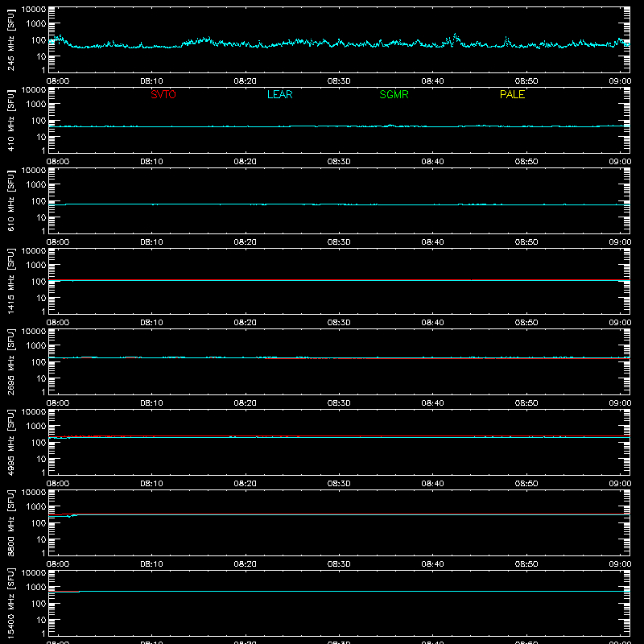Select the 15400 MHz [SFU] axis title
This screenshot has height=644, width=644.
11,603
